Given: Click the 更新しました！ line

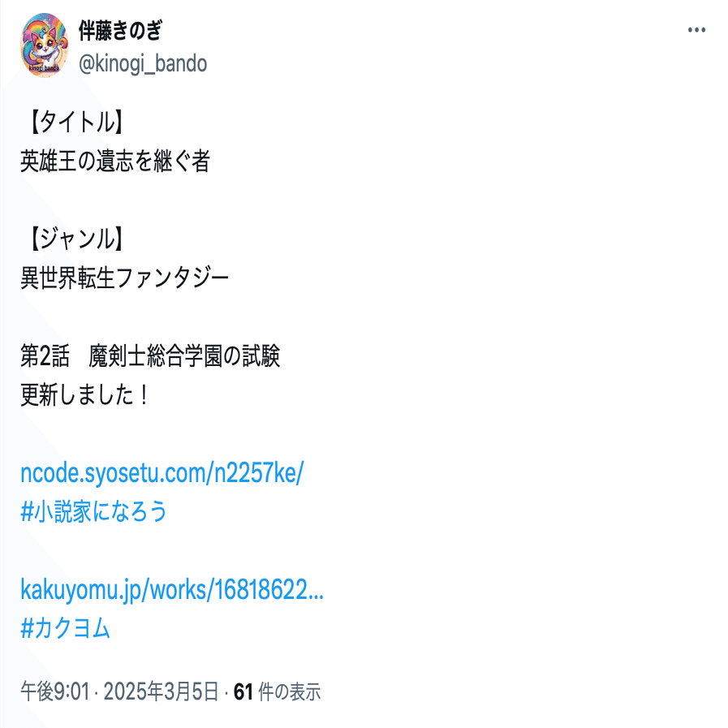Looking at the screenshot, I should point(85,394).
